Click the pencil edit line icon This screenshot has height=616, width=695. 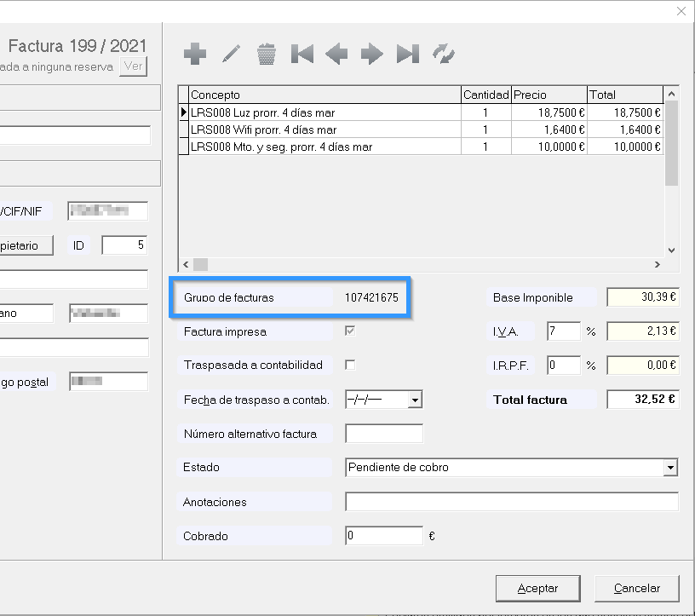[x=231, y=55]
